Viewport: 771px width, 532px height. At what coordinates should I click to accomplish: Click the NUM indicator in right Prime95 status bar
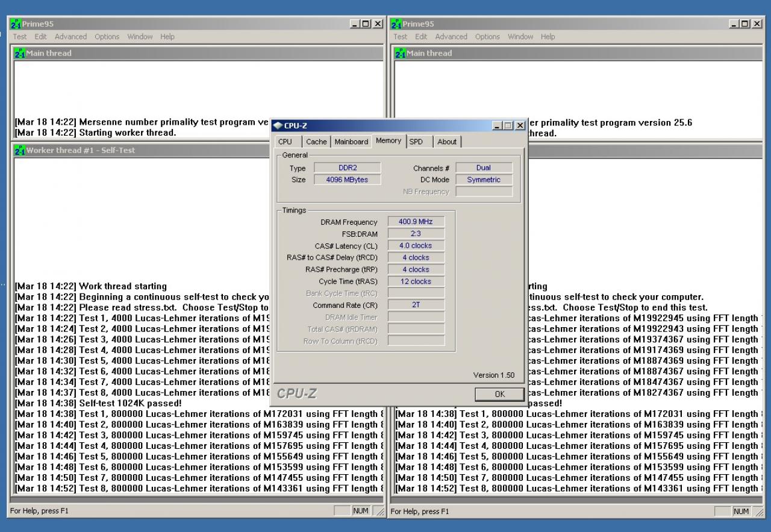click(741, 511)
